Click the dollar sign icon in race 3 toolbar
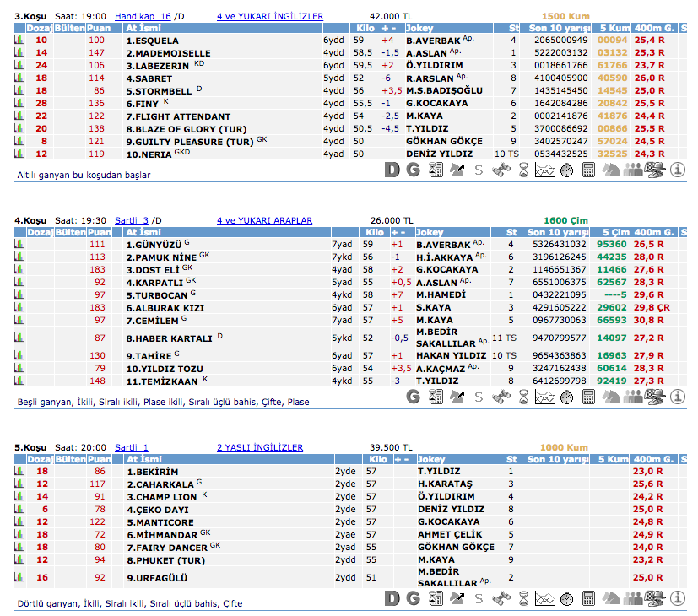Screen dimensions: 698x616 tap(479, 170)
